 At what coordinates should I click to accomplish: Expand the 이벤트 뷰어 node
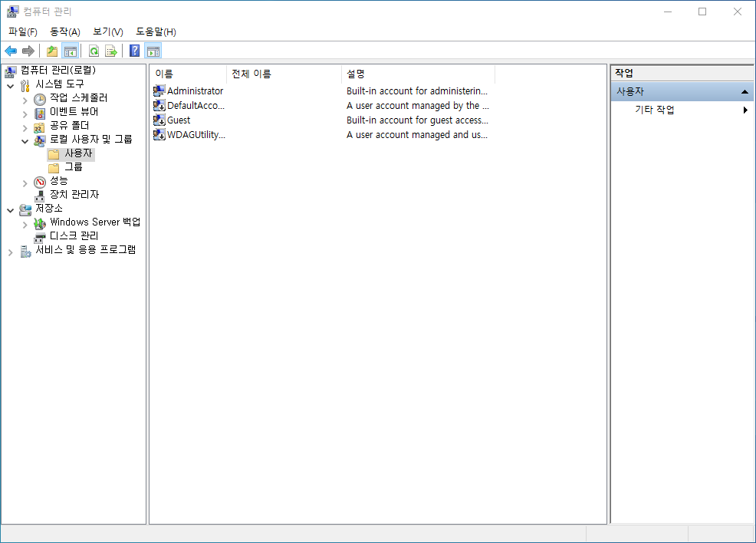(x=25, y=114)
